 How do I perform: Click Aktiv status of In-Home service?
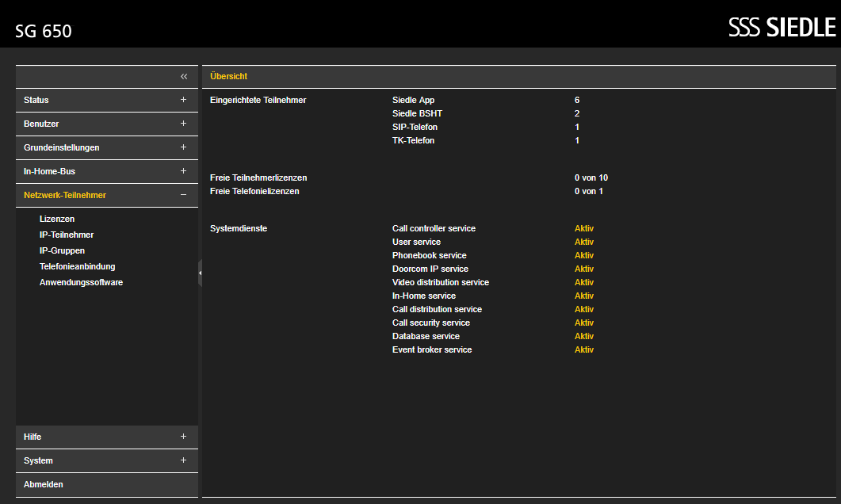(x=584, y=296)
